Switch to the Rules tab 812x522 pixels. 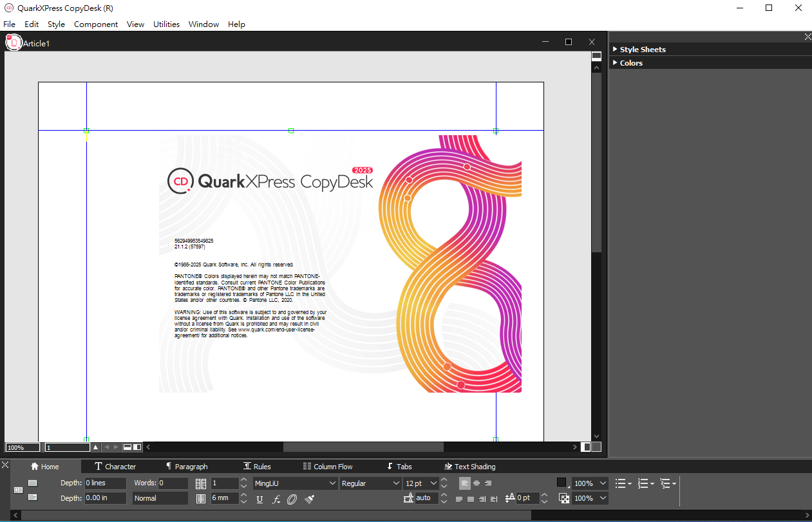(257, 467)
